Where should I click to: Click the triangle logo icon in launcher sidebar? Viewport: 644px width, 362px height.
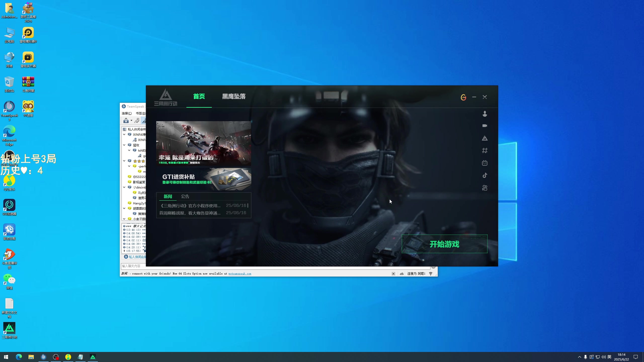pos(485,138)
